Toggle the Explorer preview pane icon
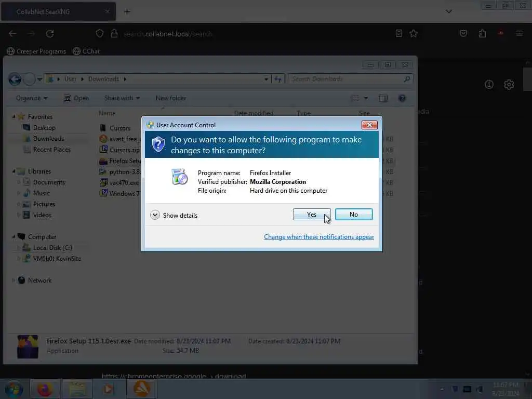This screenshot has width=532, height=399. point(383,98)
